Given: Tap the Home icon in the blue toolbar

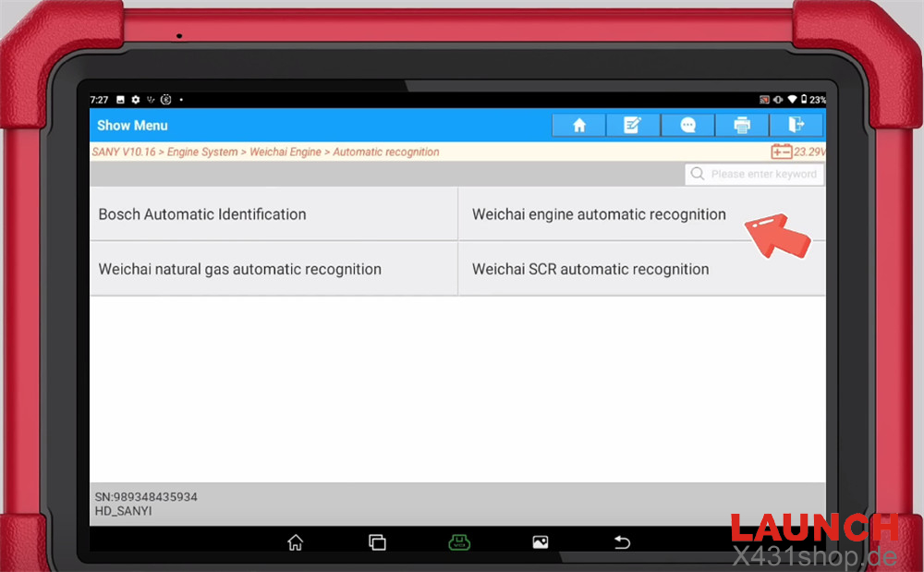Looking at the screenshot, I should [x=579, y=126].
